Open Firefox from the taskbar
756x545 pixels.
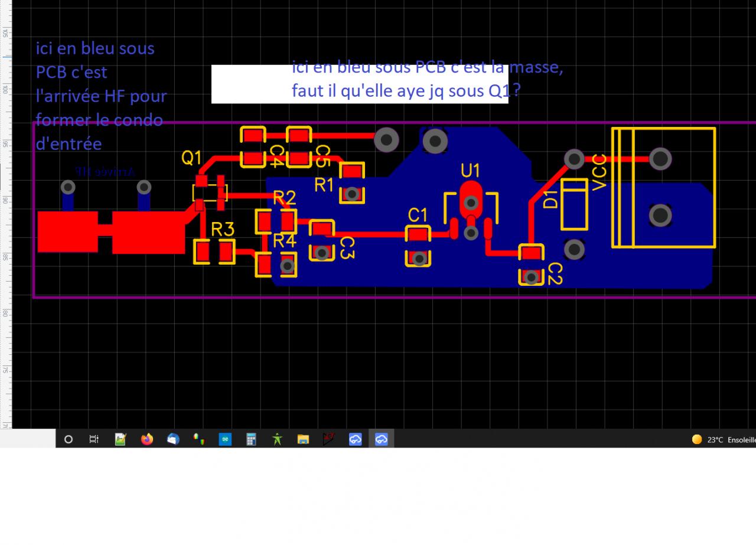coord(147,439)
